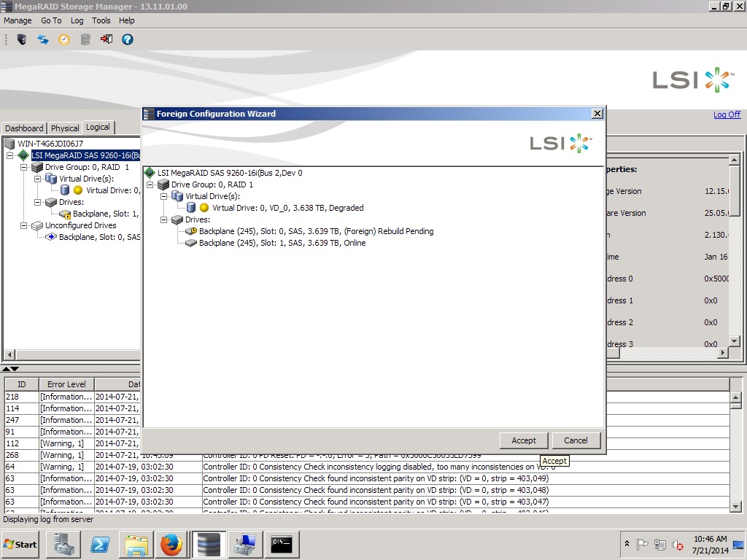Open Firefox from the taskbar
The height and width of the screenshot is (560, 747).
click(x=171, y=545)
